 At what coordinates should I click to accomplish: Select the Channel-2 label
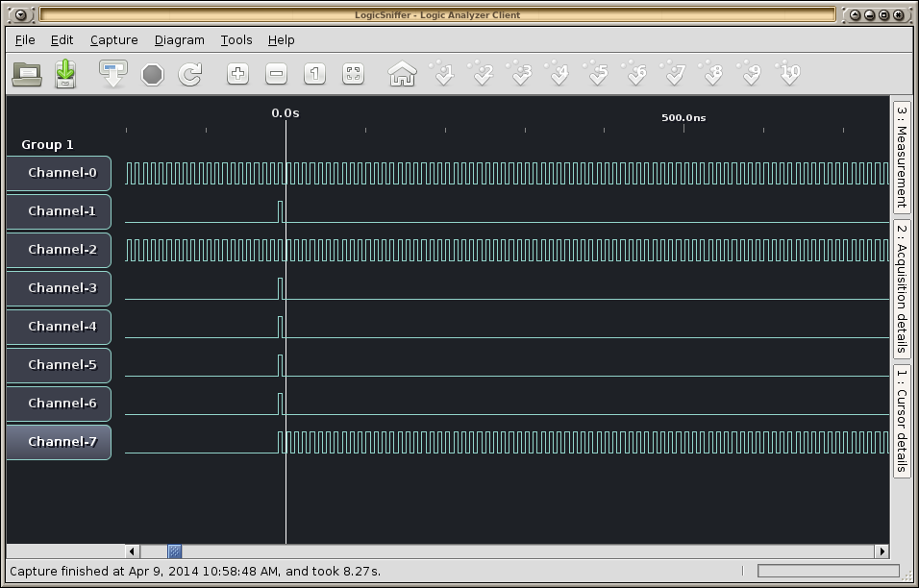click(59, 250)
